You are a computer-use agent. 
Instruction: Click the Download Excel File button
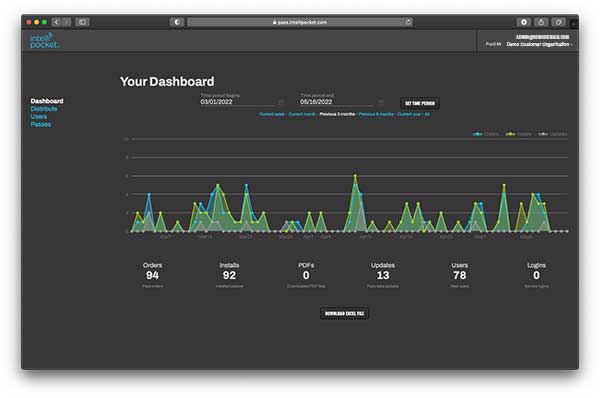point(344,313)
